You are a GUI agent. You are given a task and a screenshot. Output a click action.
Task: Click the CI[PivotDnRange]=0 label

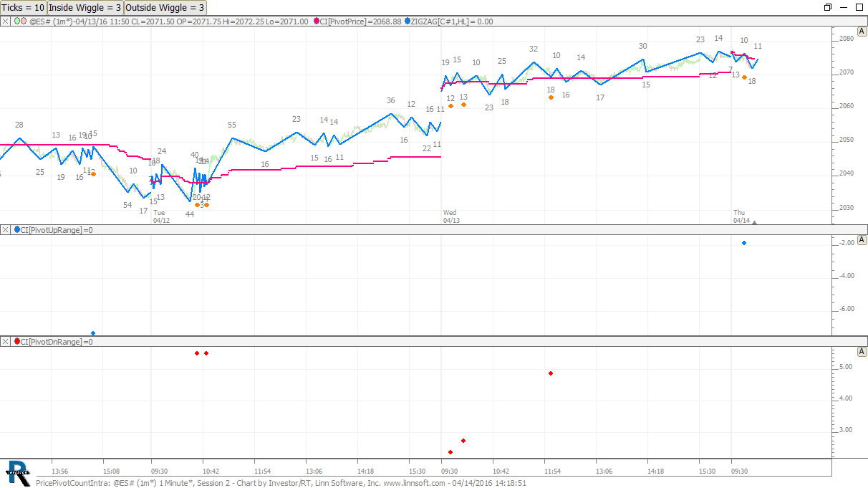56,342
